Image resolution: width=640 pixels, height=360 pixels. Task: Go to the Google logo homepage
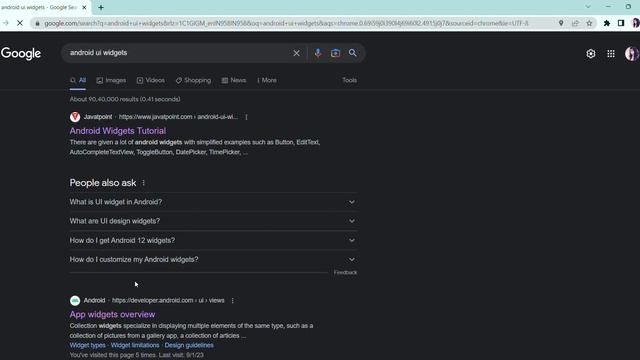(20, 53)
